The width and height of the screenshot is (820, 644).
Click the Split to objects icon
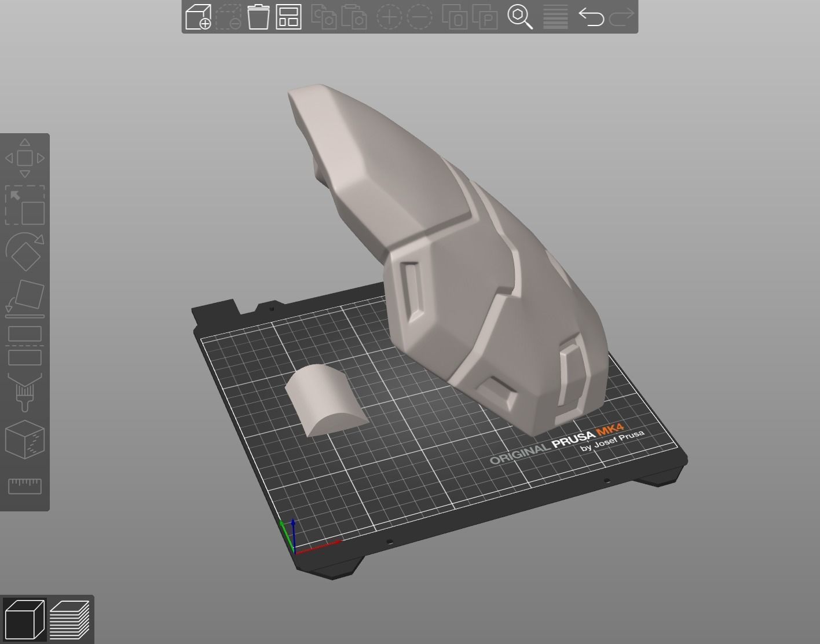pyautogui.click(x=455, y=17)
